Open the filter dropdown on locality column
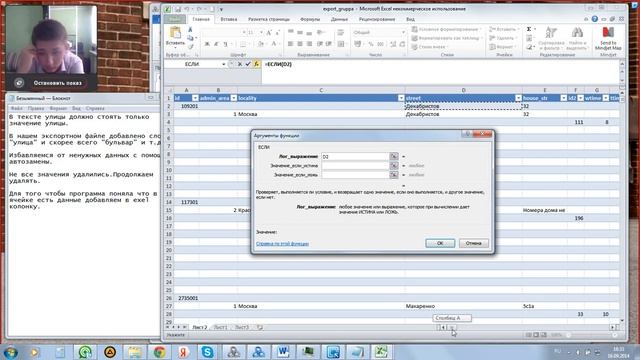The image size is (640, 360). [x=401, y=98]
